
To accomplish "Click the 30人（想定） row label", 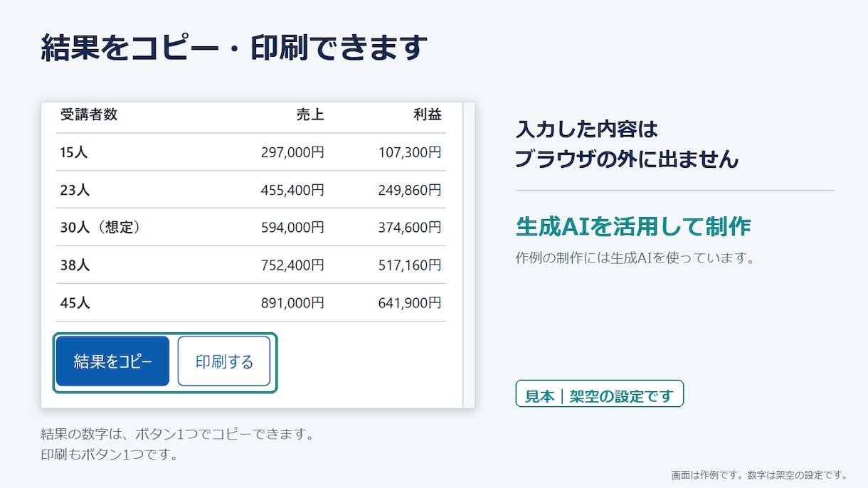I will (102, 228).
